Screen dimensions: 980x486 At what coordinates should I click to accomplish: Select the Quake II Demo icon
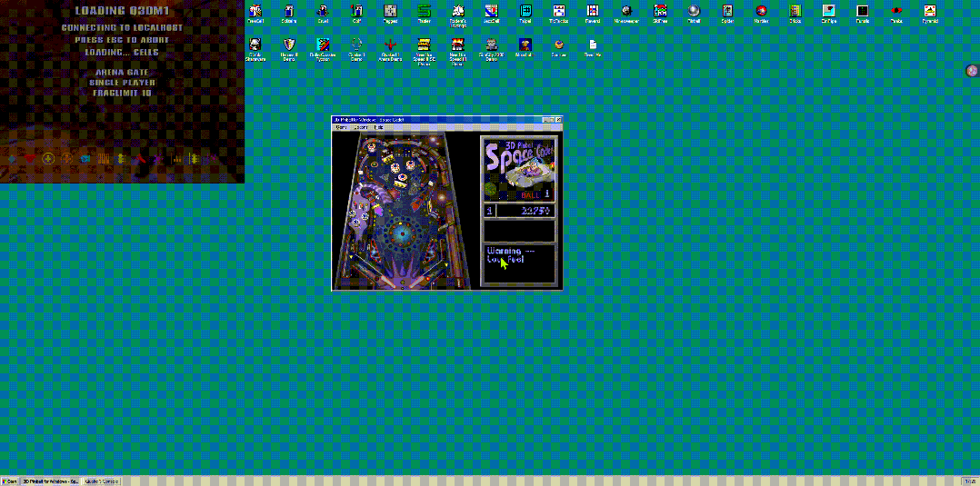tap(356, 49)
